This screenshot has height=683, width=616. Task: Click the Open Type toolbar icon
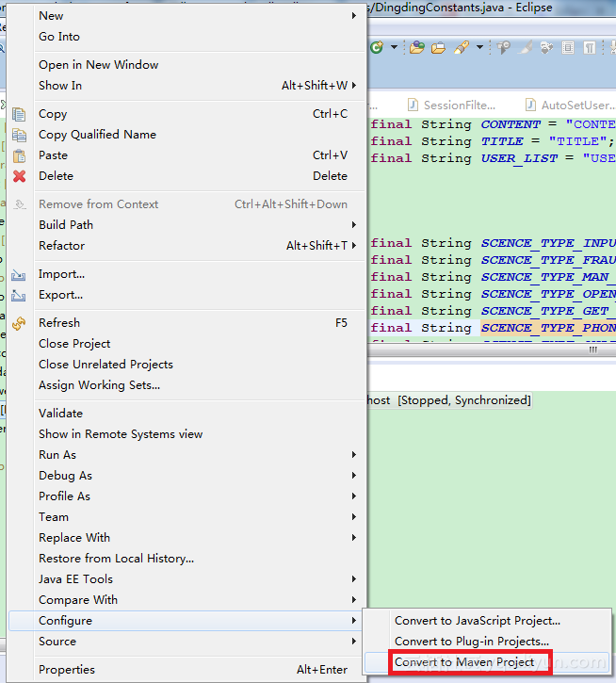click(x=417, y=47)
